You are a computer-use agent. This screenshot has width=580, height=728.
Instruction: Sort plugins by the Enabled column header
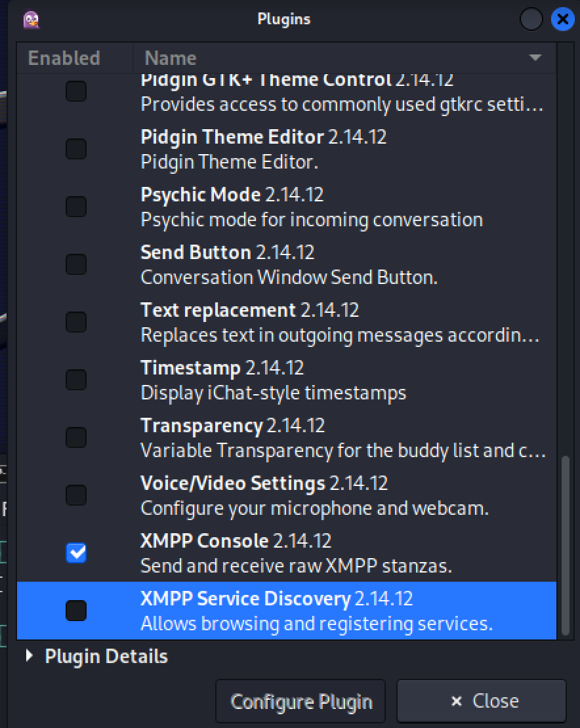64,58
